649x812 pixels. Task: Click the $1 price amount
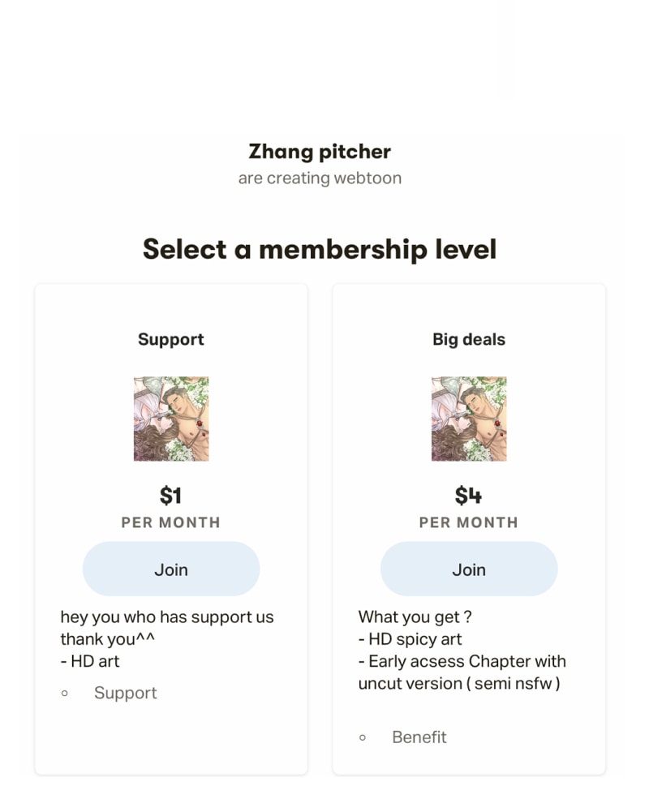pos(171,495)
